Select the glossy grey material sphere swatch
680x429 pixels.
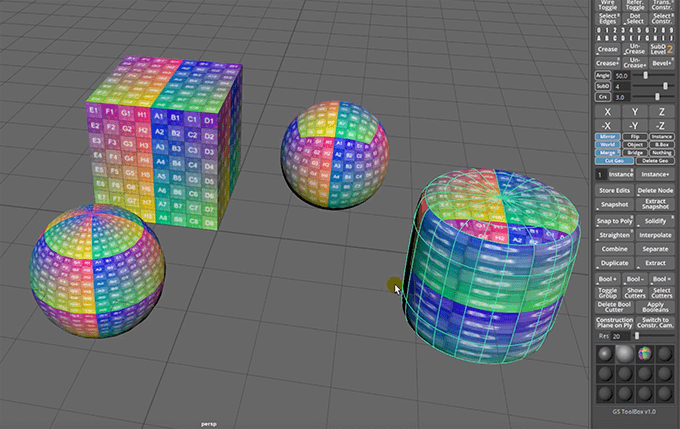click(x=605, y=354)
